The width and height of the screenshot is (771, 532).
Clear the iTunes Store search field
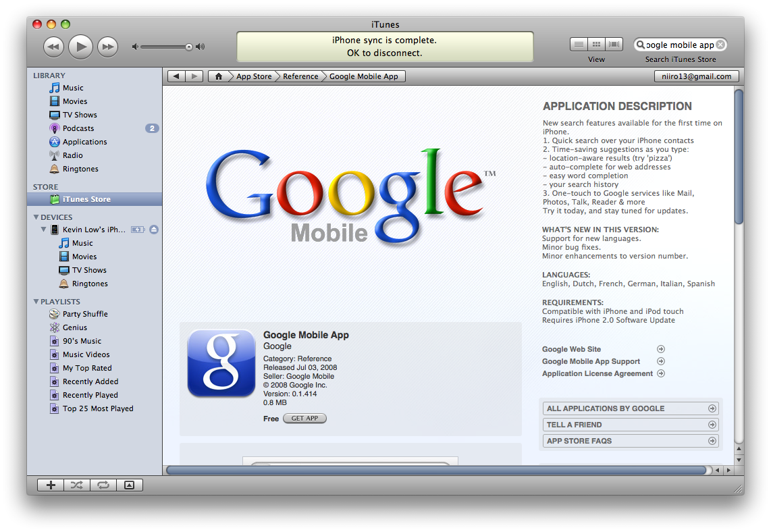point(720,45)
